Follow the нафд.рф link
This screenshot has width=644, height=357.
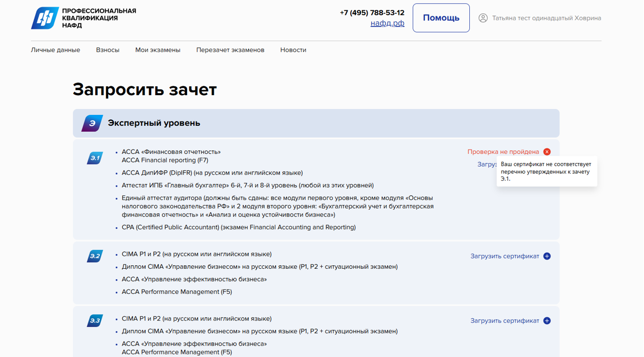coord(387,23)
